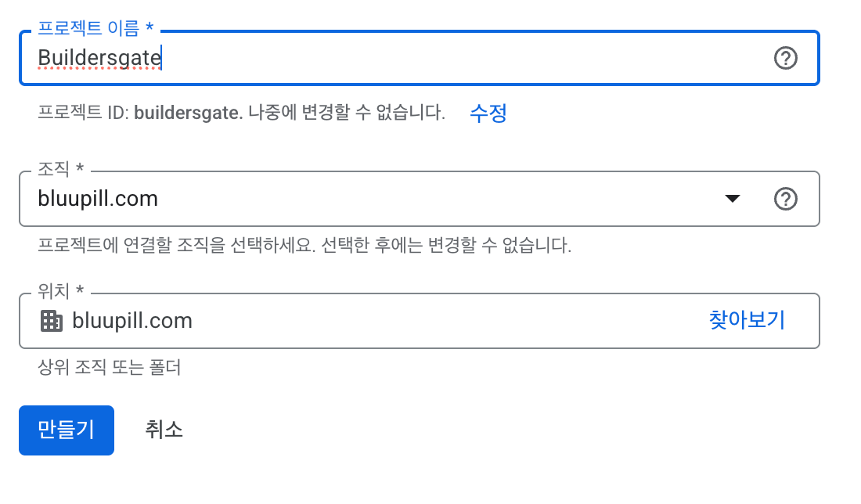Click the organization icon before bluupill.com location
The image size is (861, 504).
(x=51, y=320)
